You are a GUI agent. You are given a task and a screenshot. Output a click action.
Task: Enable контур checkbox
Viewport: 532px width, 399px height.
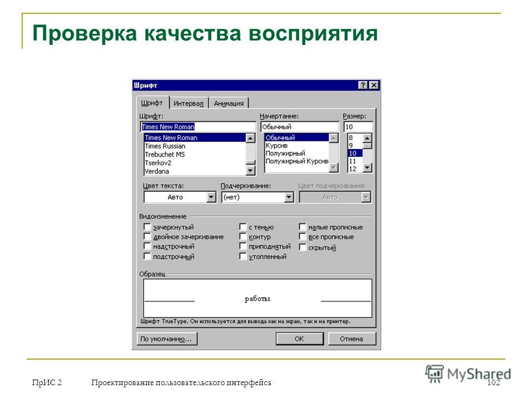pos(243,237)
